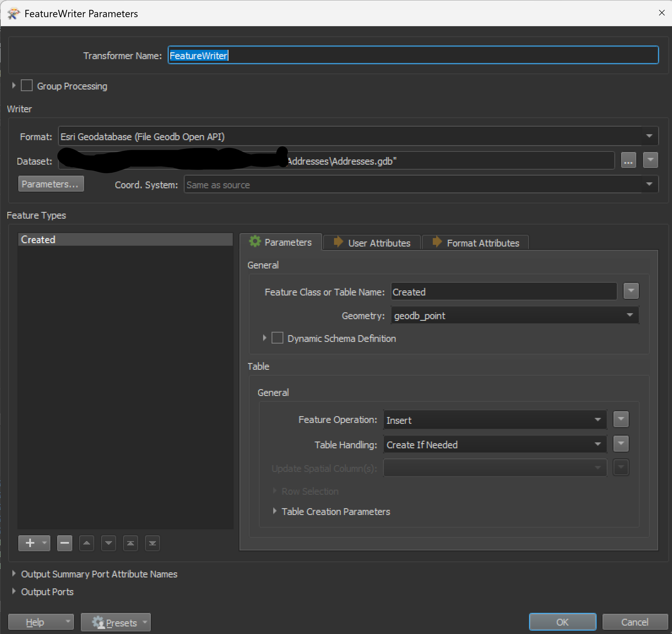Click the Cancel button

click(x=635, y=622)
